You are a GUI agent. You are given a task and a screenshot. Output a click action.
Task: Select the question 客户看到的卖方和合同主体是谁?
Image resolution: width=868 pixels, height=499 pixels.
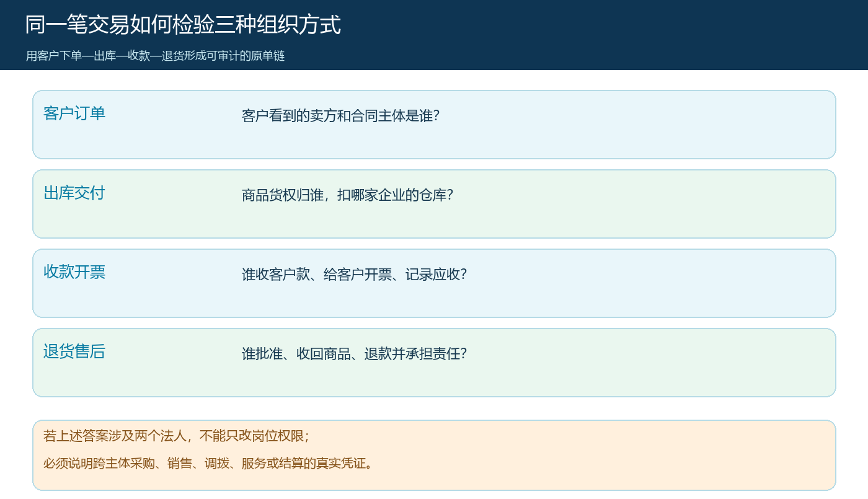[x=340, y=116]
